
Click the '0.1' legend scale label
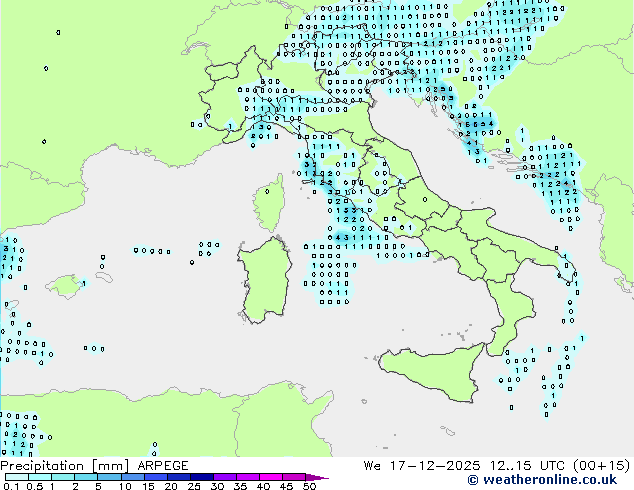coord(11,486)
